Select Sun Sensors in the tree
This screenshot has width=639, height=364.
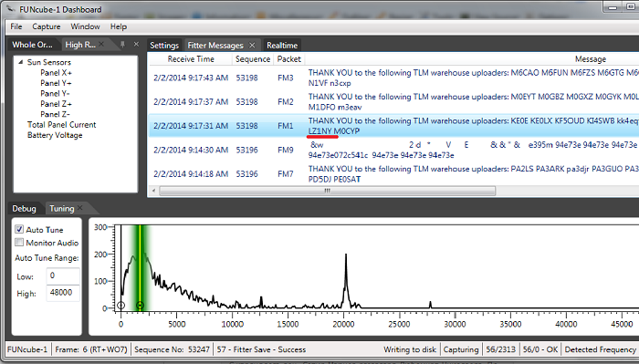point(49,62)
